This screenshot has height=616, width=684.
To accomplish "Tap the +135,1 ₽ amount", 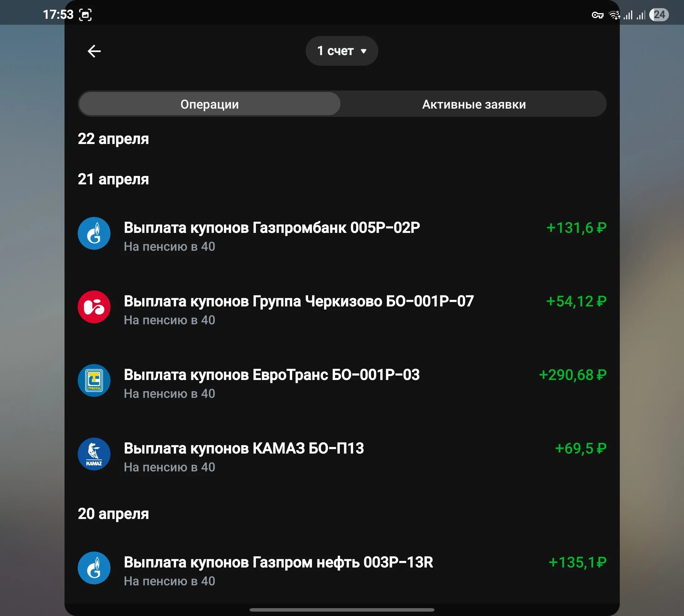I will [x=577, y=562].
